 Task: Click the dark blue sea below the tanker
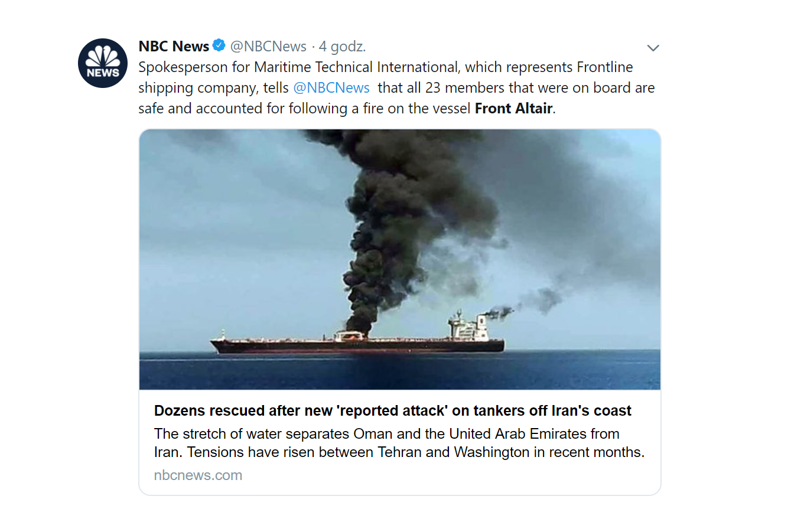click(399, 372)
